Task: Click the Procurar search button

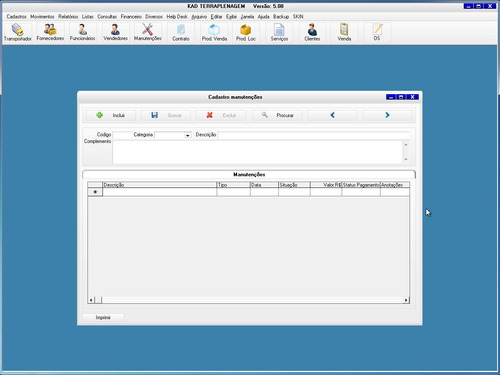Action: point(277,115)
